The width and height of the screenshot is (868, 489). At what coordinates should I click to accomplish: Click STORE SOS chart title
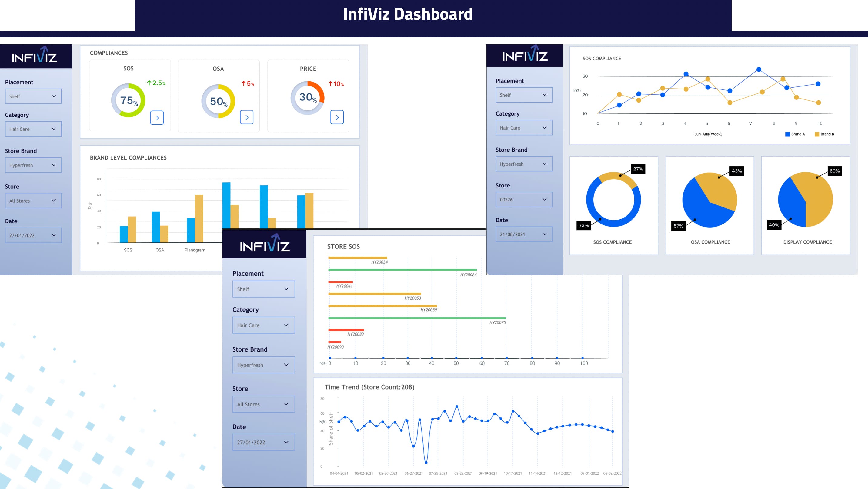pos(343,247)
